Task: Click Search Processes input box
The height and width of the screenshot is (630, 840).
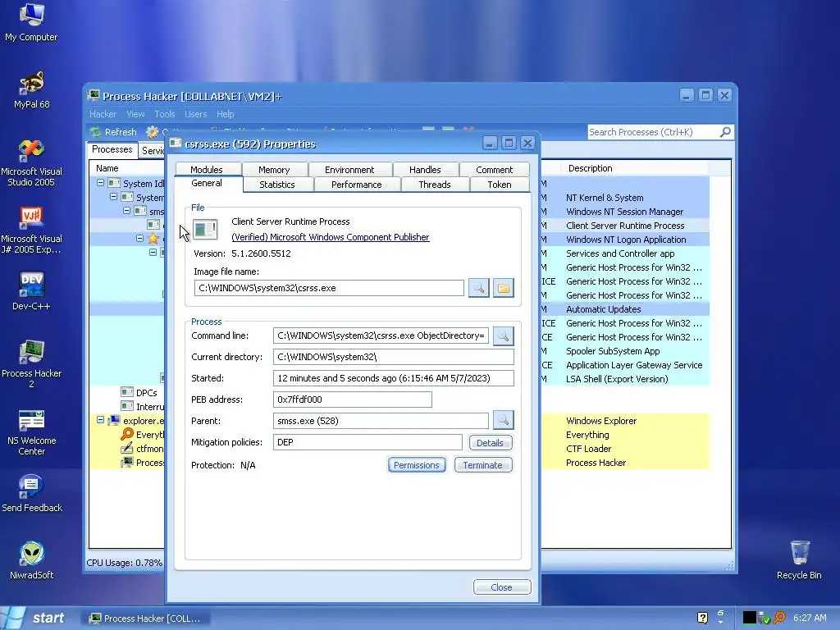Action: coord(654,132)
